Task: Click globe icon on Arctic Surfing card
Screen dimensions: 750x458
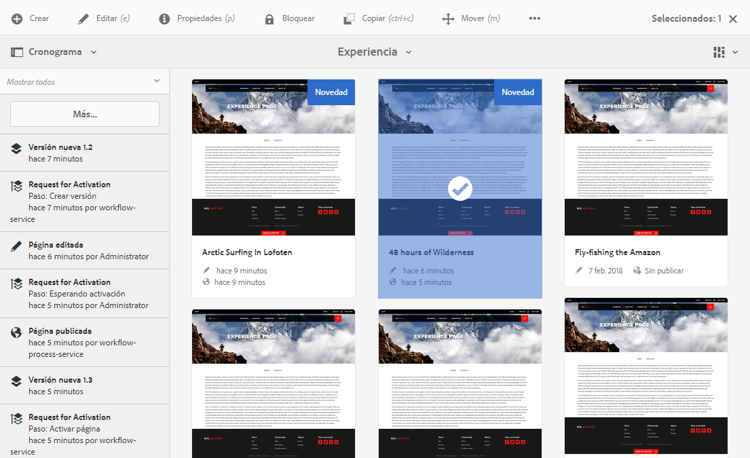Action: click(206, 282)
